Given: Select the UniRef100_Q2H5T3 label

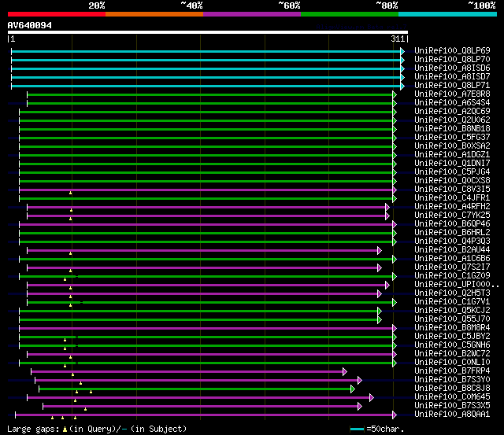Looking at the screenshot, I should 452,293.
